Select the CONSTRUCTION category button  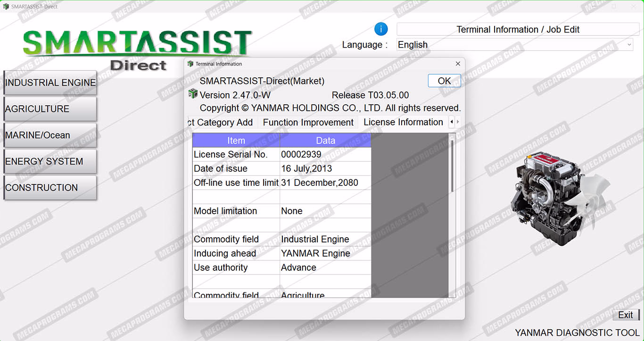coord(50,188)
